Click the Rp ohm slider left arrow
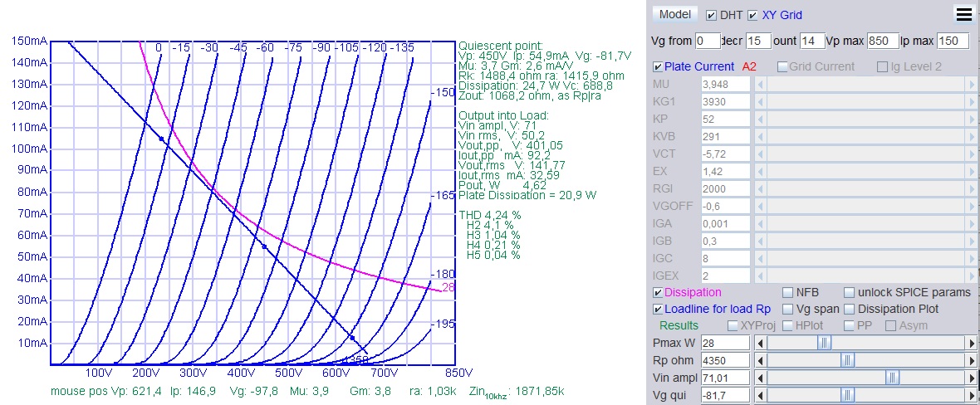 [x=759, y=360]
